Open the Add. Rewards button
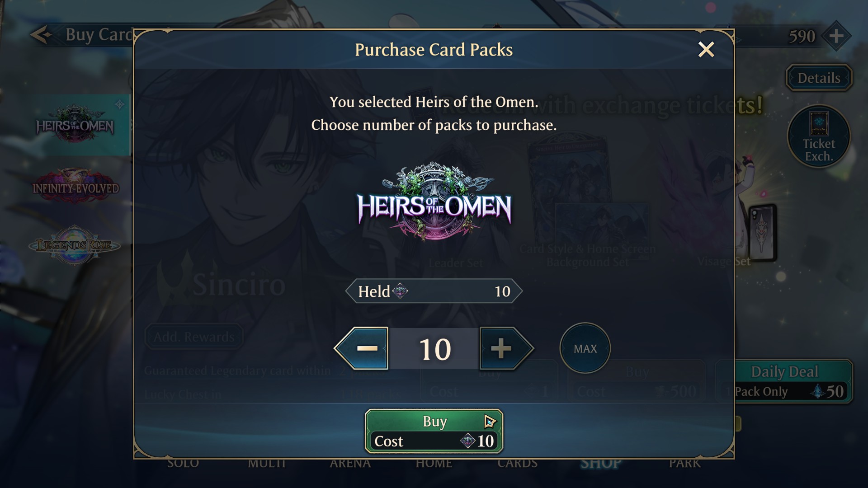Screen dimensions: 868x488 (x=194, y=337)
